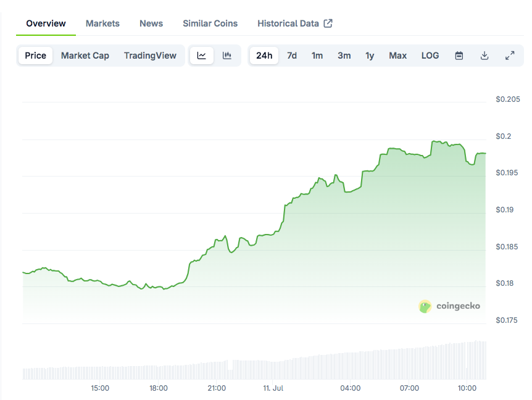This screenshot has width=532, height=400.
Task: Switch to line chart view icon
Action: [202, 56]
